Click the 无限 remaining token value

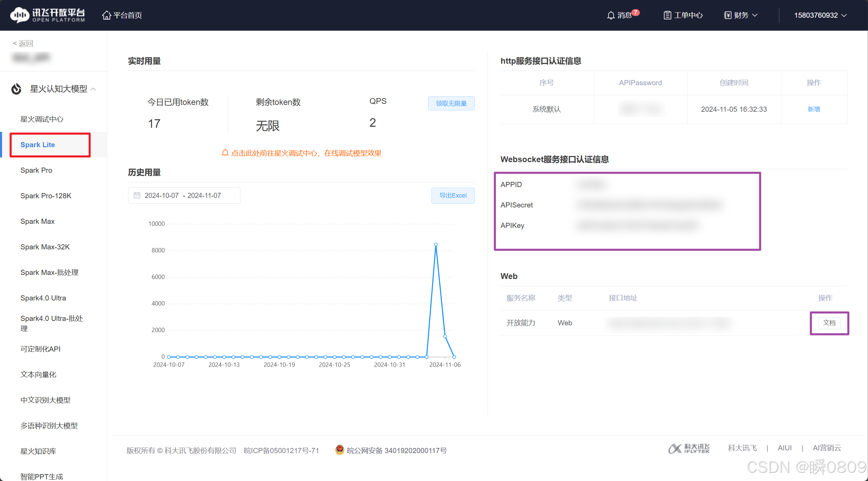coord(268,126)
